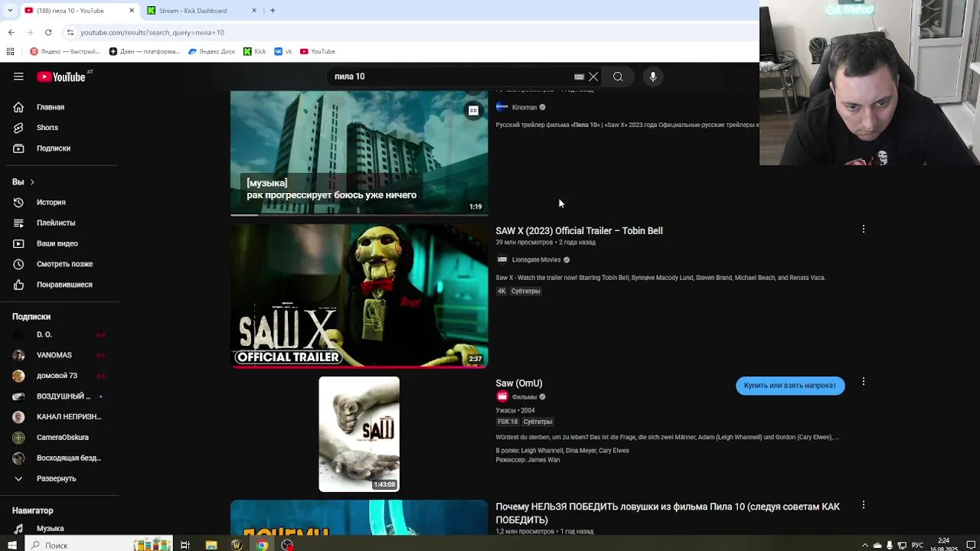Open the Windows Start menu
Viewport: 980px width, 551px height.
(x=11, y=545)
